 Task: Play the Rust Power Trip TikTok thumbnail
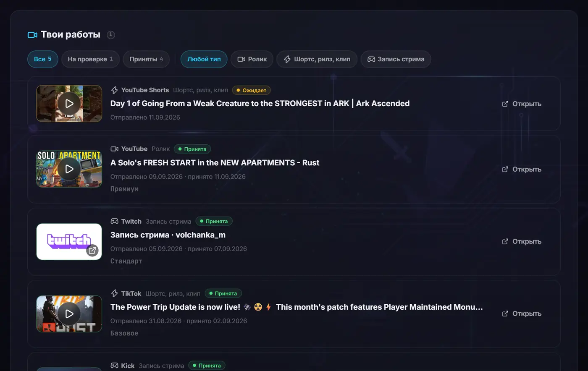click(x=69, y=314)
